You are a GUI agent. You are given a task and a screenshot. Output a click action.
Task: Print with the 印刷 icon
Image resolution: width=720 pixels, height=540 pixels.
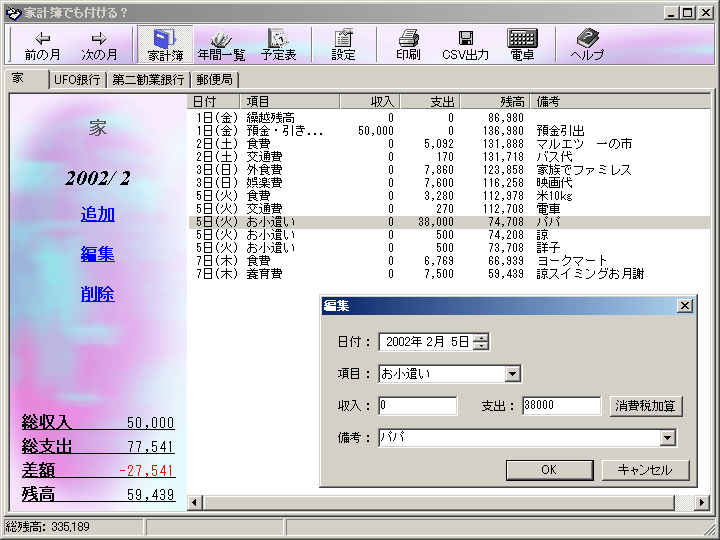(408, 45)
